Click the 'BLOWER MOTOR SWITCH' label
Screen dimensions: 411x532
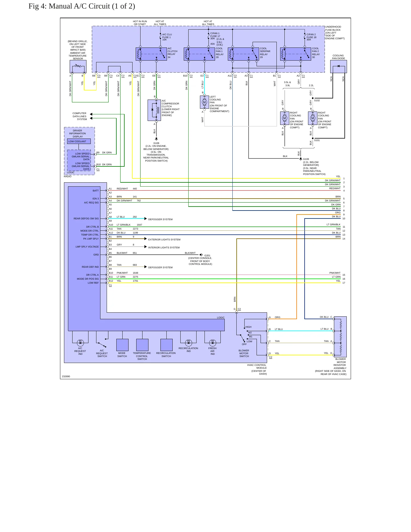[x=244, y=353]
